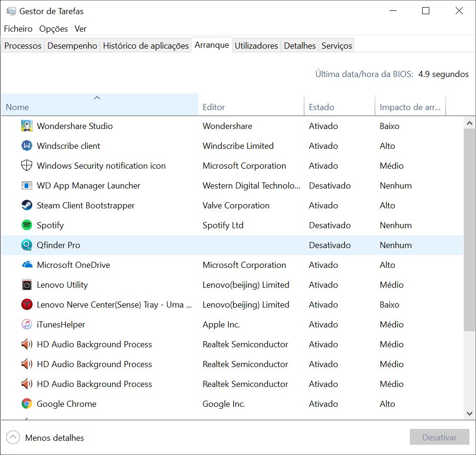Viewport: 476px width, 455px height.
Task: Click Alto impact in Microsoft OneDrive row
Action: 387,265
